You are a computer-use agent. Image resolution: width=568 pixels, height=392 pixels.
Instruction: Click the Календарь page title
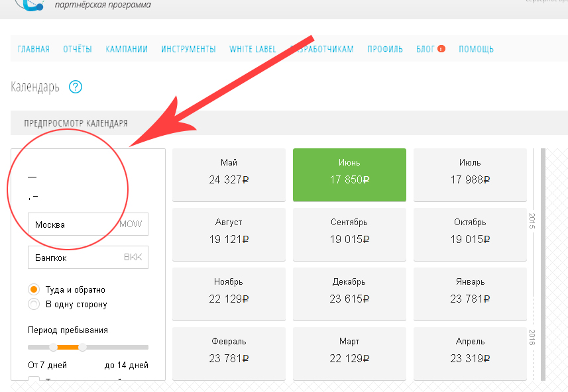pos(34,87)
